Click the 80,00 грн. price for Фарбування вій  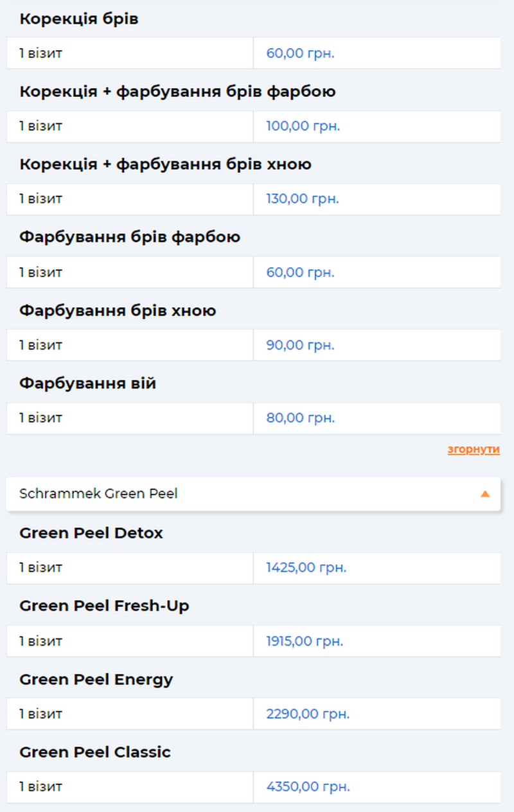(x=300, y=418)
